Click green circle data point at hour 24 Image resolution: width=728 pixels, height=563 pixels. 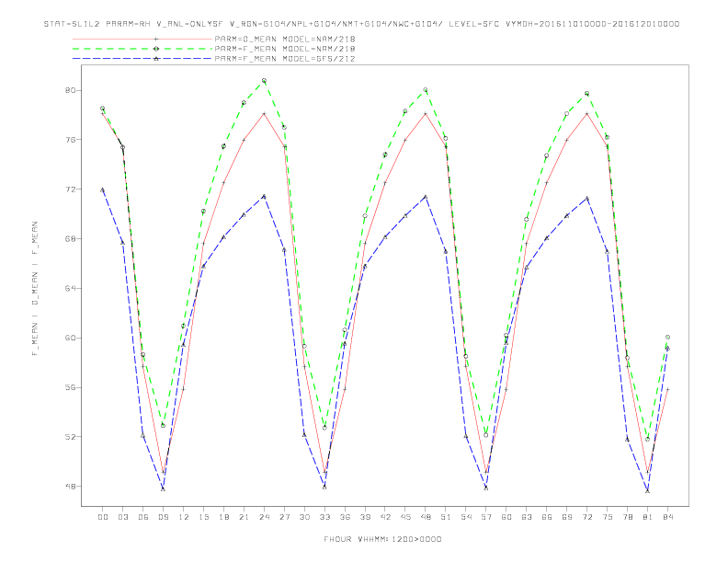[x=264, y=80]
